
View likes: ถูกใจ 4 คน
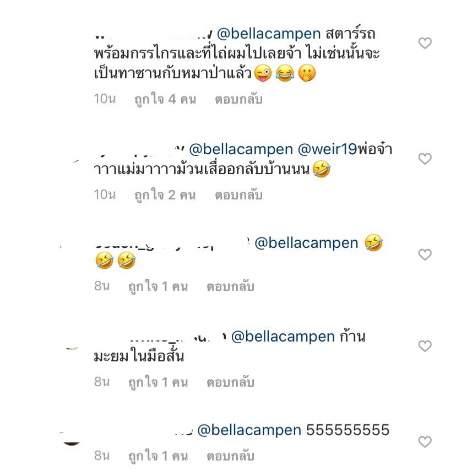165,99
